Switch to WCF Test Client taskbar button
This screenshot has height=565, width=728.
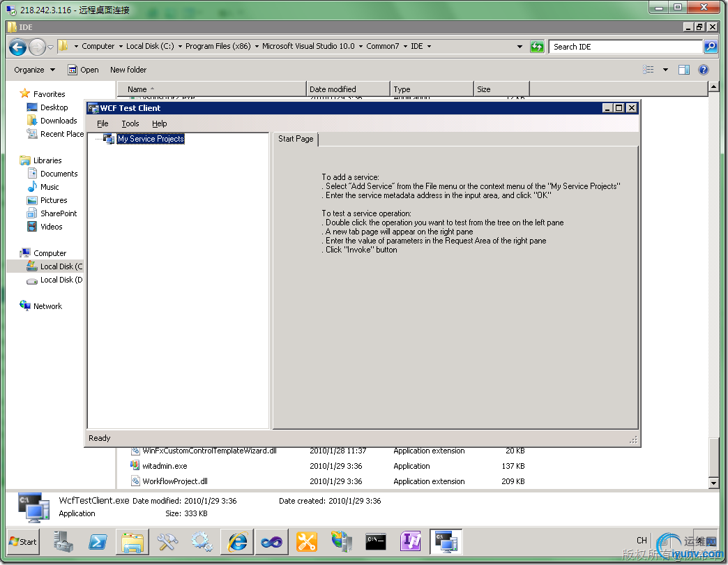(x=446, y=541)
